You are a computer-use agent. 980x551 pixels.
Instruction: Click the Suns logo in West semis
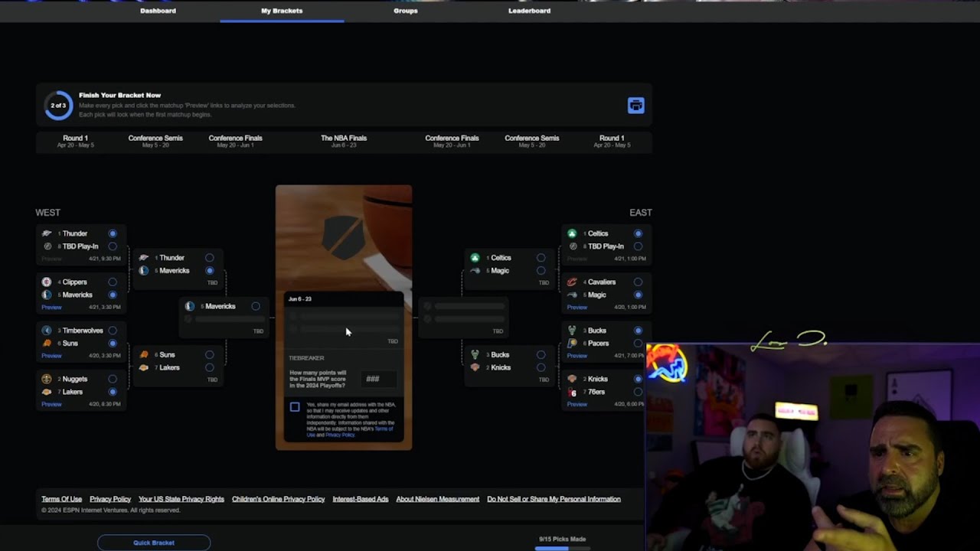[144, 354]
